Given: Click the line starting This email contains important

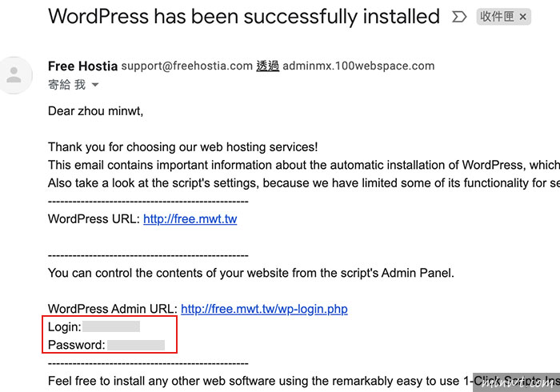Looking at the screenshot, I should pos(304,166).
